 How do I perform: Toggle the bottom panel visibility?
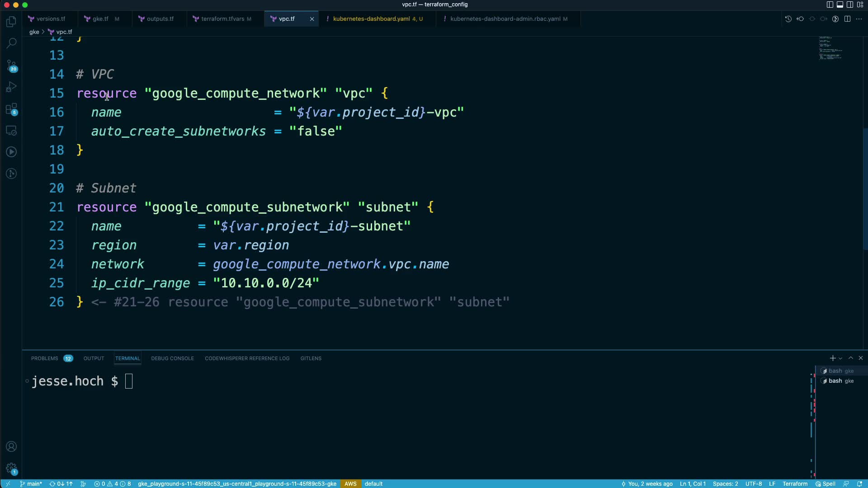840,5
